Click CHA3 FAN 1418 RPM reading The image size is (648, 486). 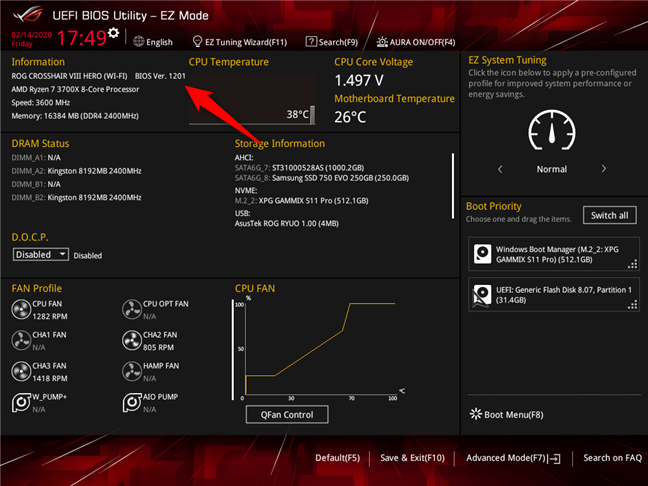pos(50,378)
